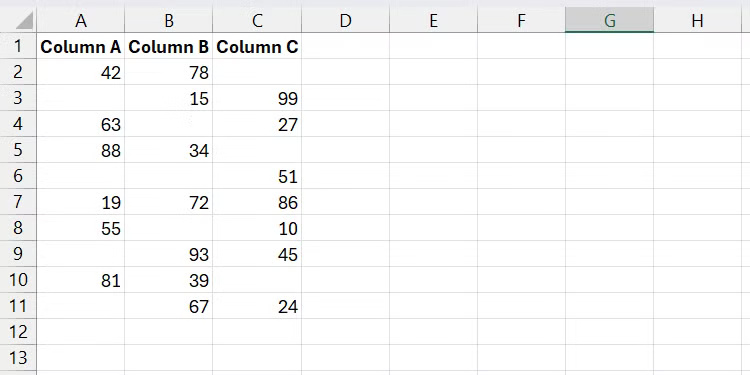The width and height of the screenshot is (750, 375).
Task: Select empty cell A3
Action: point(81,98)
